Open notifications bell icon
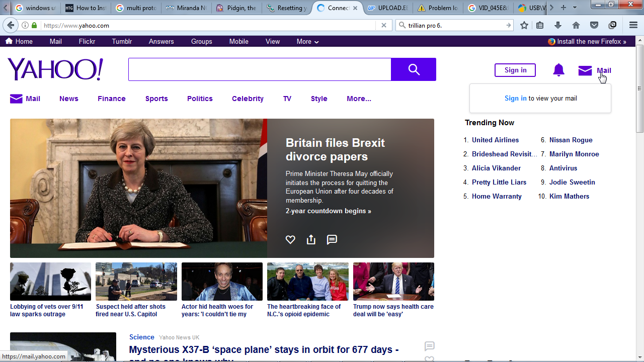 (x=558, y=70)
